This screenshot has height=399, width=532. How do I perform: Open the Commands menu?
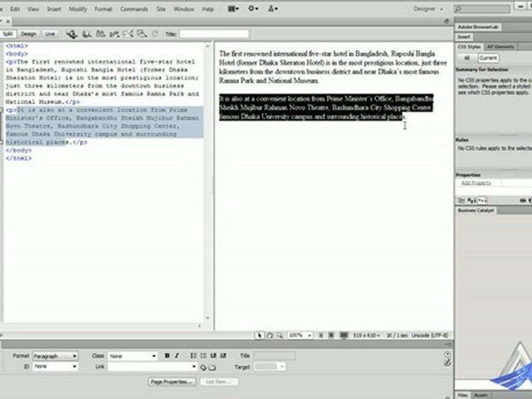click(134, 9)
